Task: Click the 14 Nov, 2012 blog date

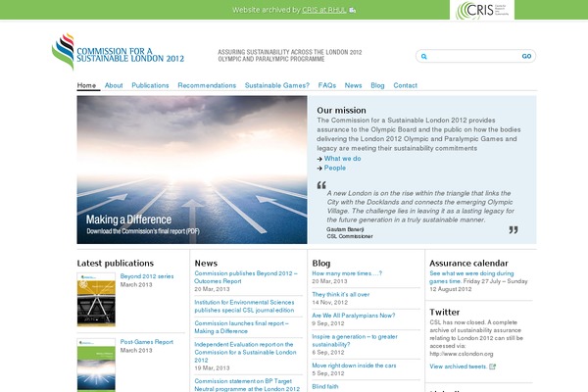Action: 329,303
